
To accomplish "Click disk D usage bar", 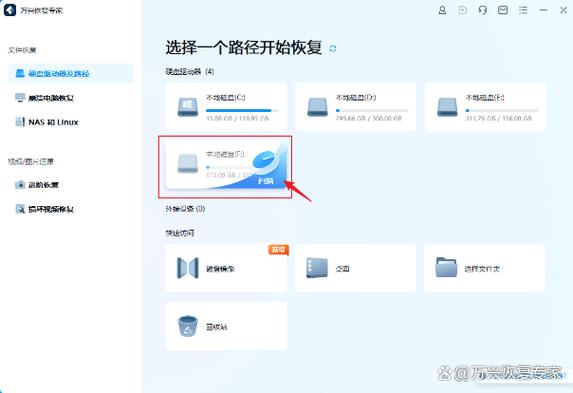I will click(372, 110).
